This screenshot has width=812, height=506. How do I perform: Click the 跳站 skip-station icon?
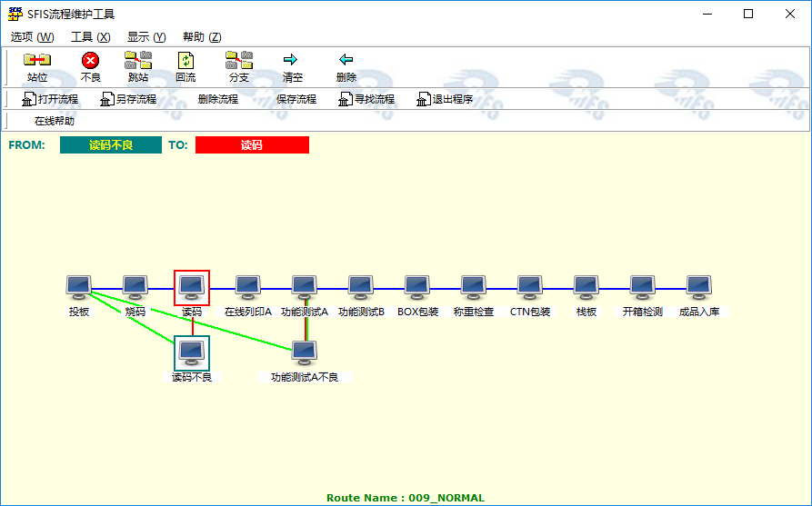tap(137, 61)
